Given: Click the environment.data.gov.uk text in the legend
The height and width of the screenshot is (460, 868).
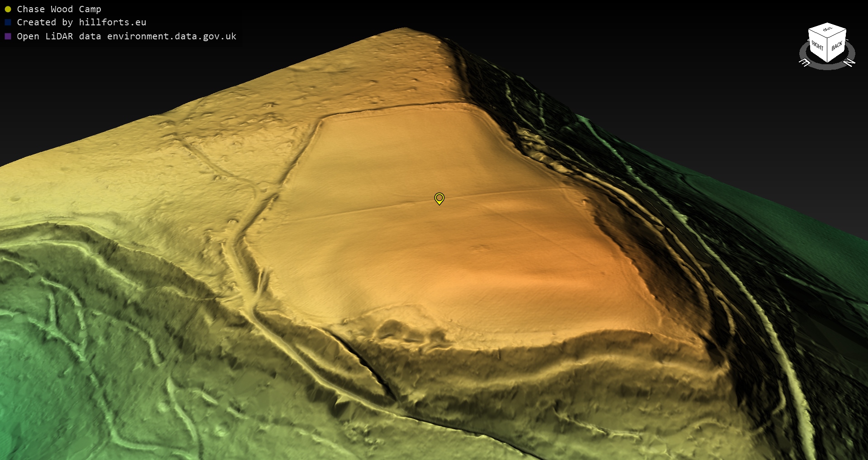Looking at the screenshot, I should pos(172,36).
